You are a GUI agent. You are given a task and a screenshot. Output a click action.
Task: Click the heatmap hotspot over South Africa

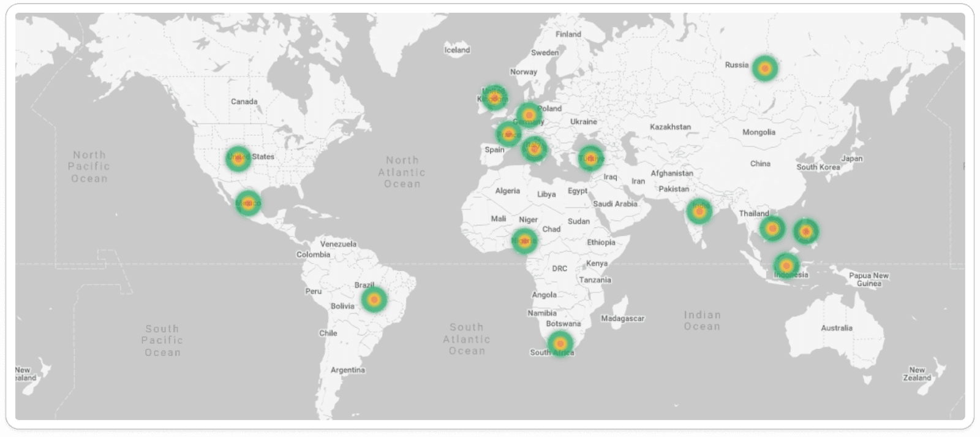[560, 344]
